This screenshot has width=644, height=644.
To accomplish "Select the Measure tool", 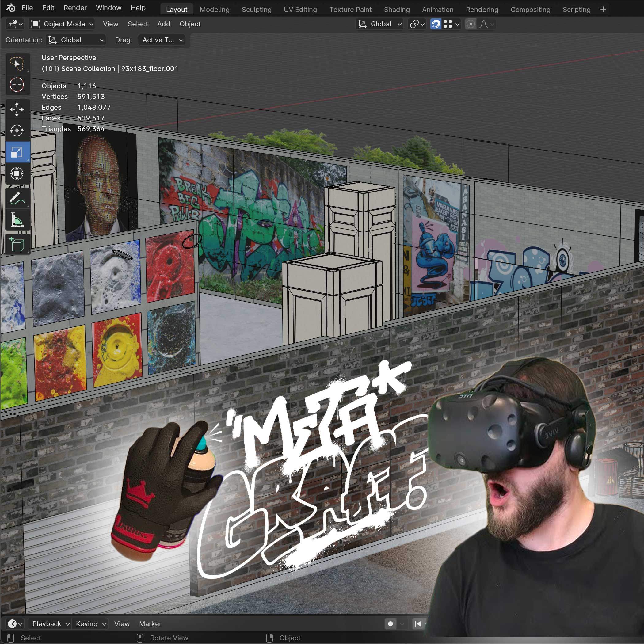I will [17, 220].
